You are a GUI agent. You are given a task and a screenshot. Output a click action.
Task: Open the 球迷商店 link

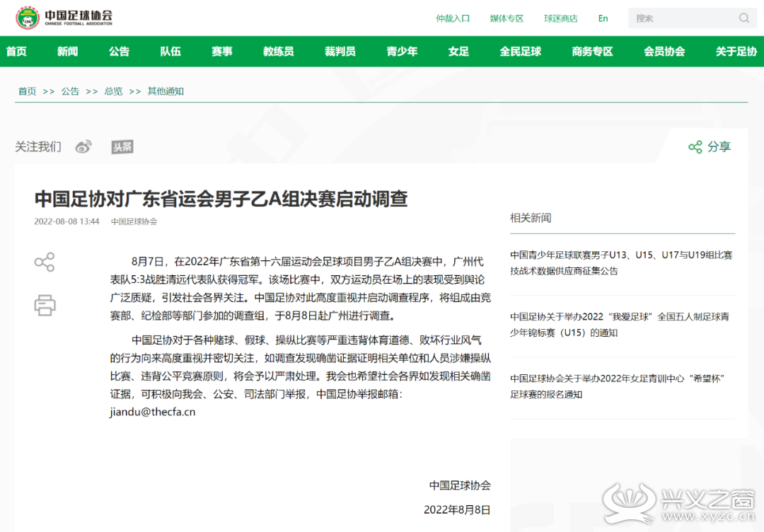(x=560, y=18)
